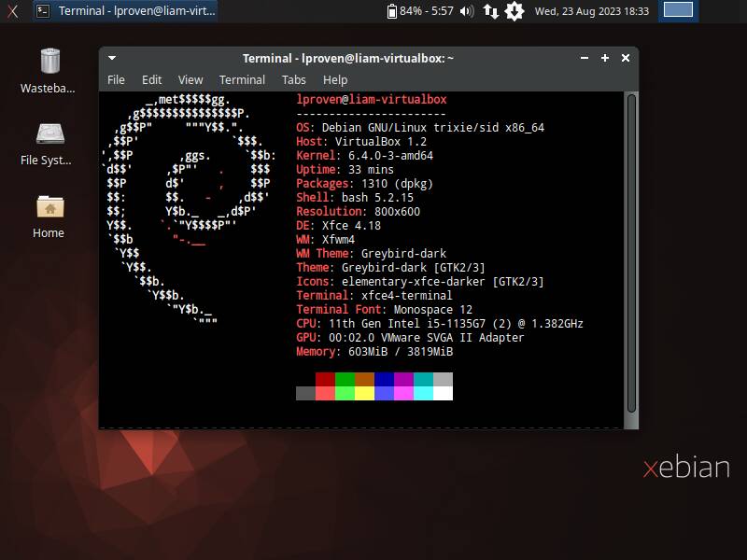The height and width of the screenshot is (560, 747).
Task: Click the yellow color block in terminal
Action: 364,393
